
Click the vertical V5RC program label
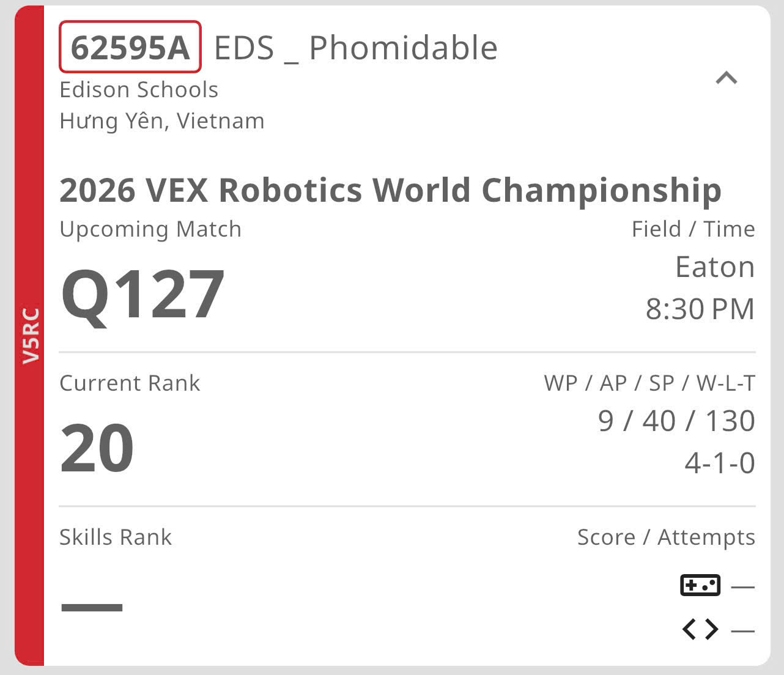[x=30, y=336]
